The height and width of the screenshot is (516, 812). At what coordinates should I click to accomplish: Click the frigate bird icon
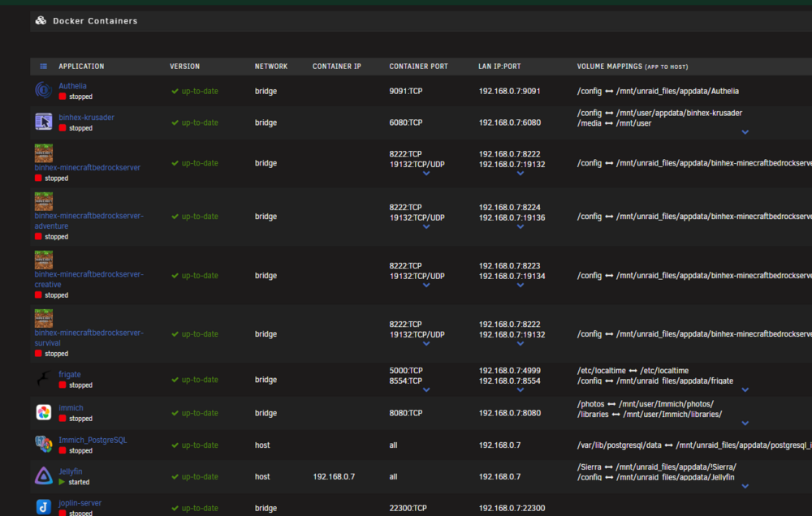[44, 379]
